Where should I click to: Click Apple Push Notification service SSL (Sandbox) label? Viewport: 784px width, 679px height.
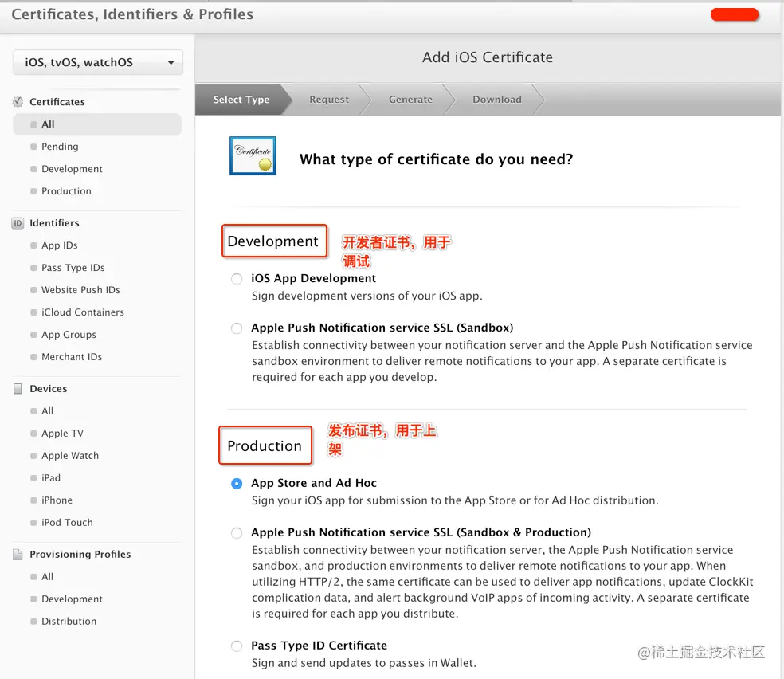point(382,328)
